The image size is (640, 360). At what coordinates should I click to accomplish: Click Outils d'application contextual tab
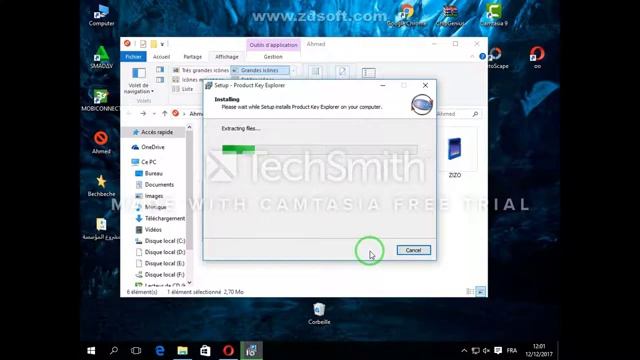pyautogui.click(x=273, y=45)
